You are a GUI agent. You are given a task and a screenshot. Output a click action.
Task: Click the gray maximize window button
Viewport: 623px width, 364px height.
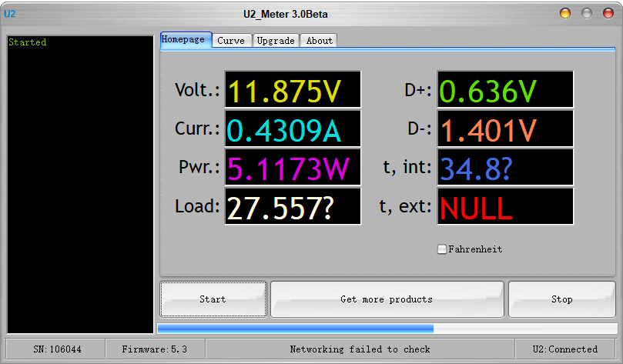[x=587, y=13]
